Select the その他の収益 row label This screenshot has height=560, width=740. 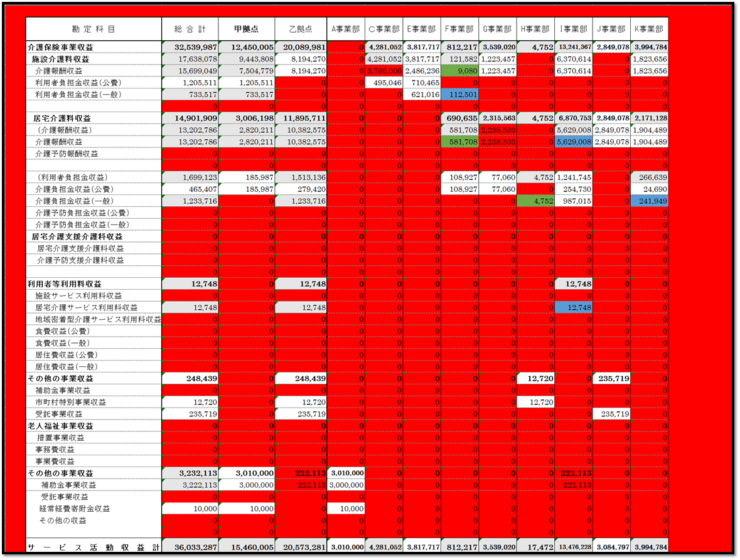point(63,520)
